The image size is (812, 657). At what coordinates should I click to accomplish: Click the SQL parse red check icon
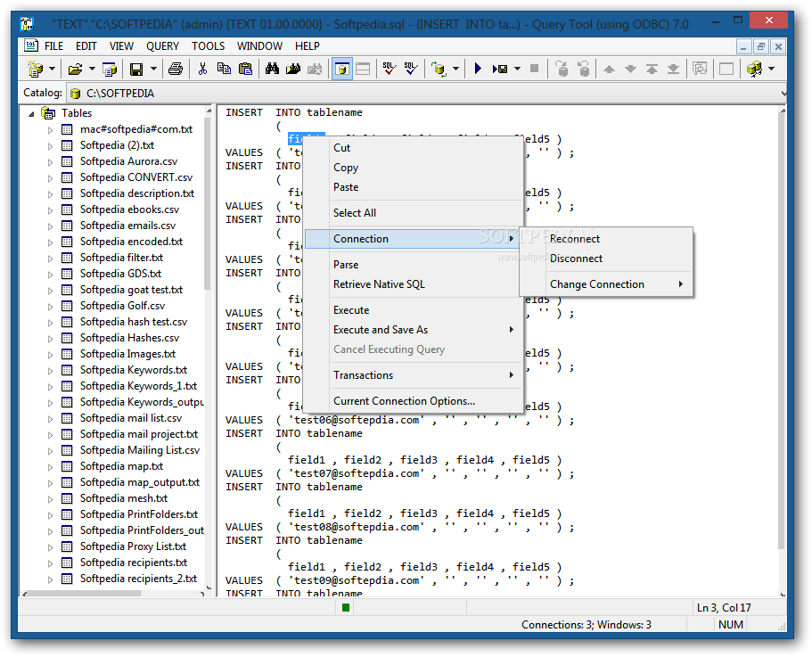coord(389,69)
